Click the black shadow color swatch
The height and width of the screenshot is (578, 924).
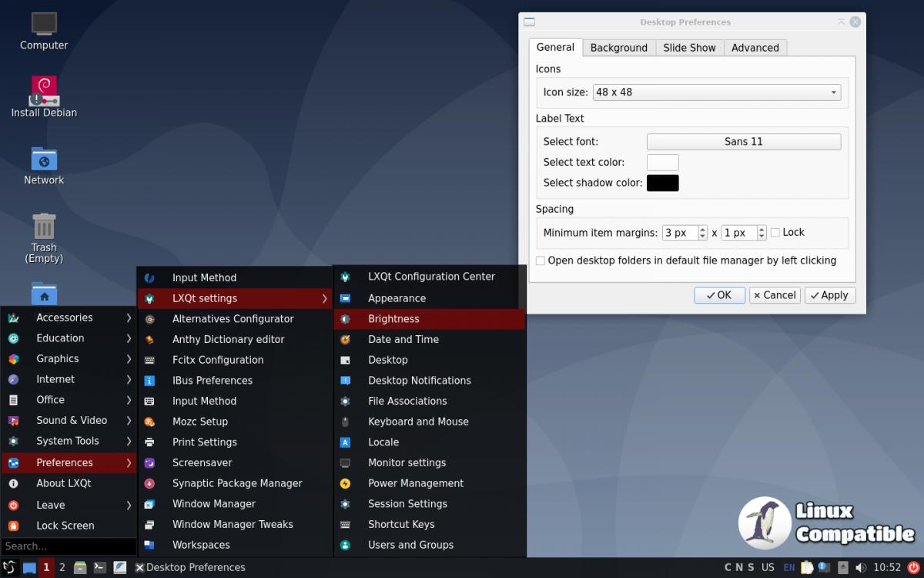coord(662,183)
